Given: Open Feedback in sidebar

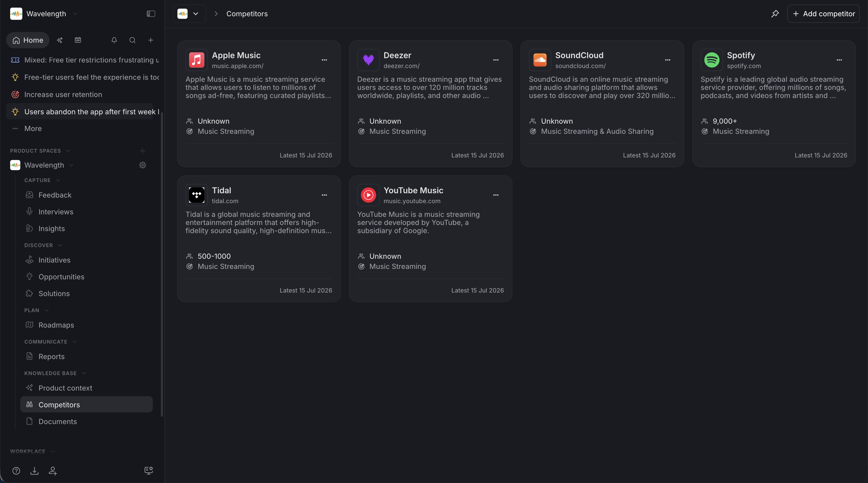Looking at the screenshot, I should click(86, 195).
